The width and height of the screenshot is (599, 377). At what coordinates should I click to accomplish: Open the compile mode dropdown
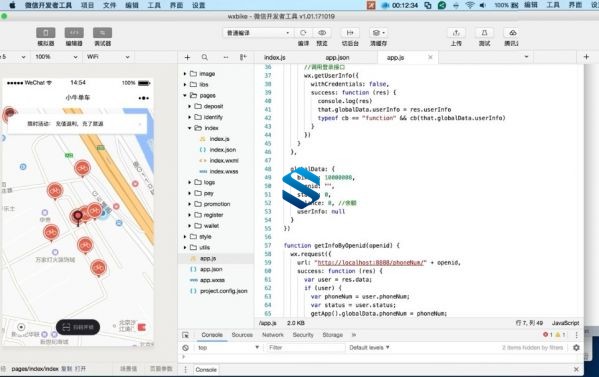(x=258, y=33)
